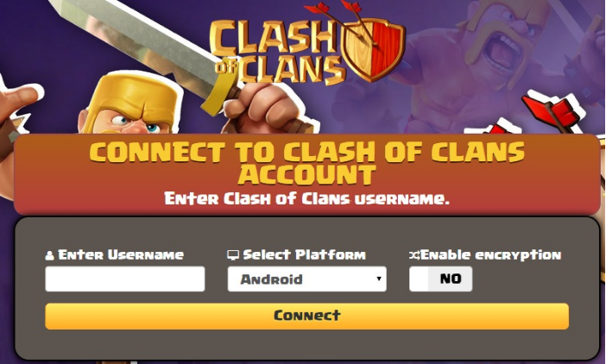Focus the Enter Username text field
The image size is (606, 364).
pyautogui.click(x=125, y=279)
